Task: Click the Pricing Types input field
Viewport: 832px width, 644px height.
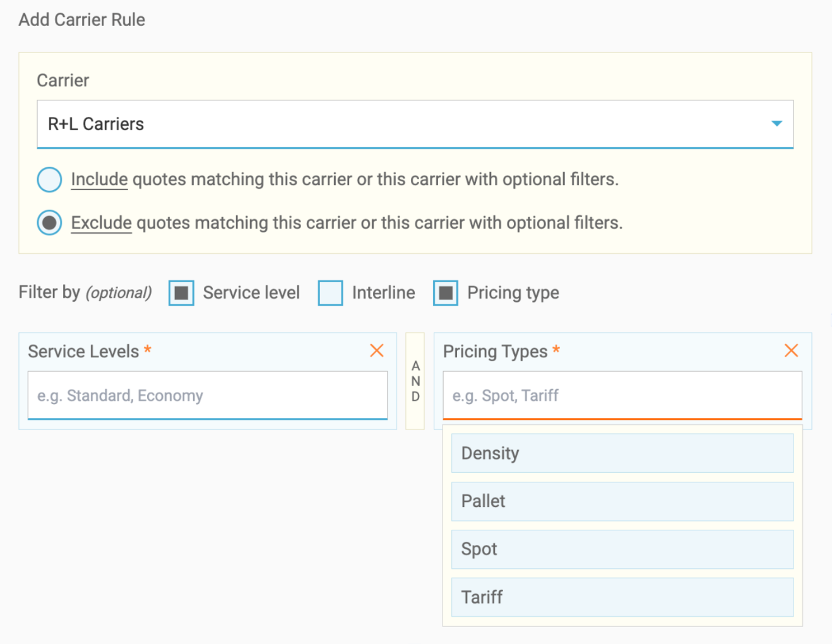Action: (x=622, y=395)
